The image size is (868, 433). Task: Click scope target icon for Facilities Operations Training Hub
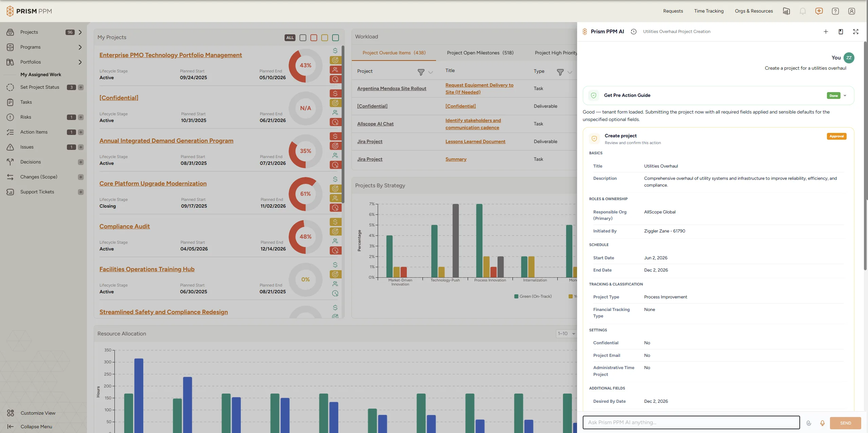(x=335, y=274)
